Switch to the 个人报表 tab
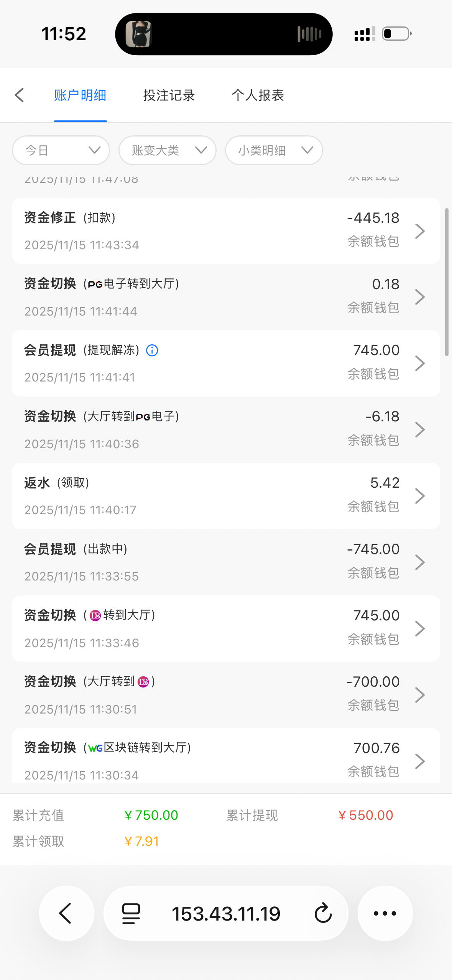 (258, 95)
